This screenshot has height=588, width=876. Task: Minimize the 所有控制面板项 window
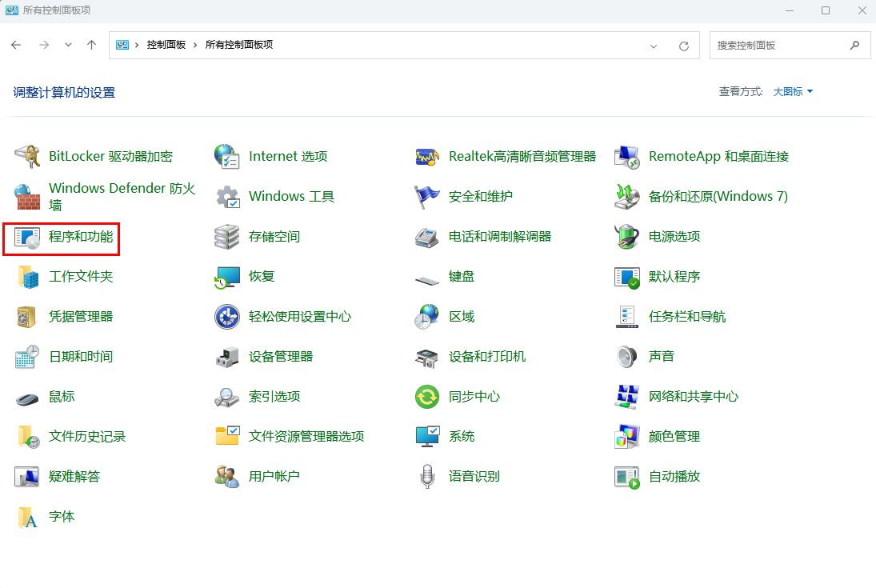[790, 10]
